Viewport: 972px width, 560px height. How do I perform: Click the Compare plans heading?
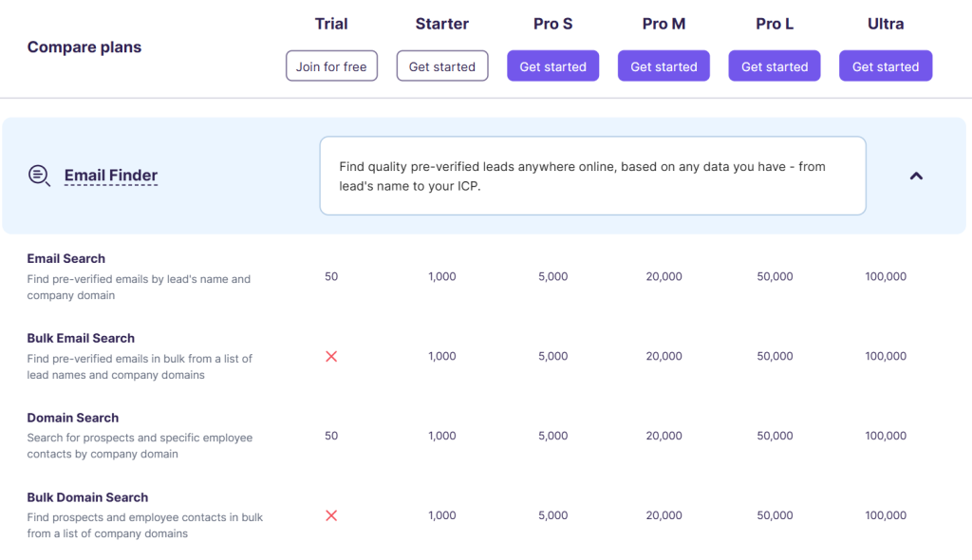[84, 46]
